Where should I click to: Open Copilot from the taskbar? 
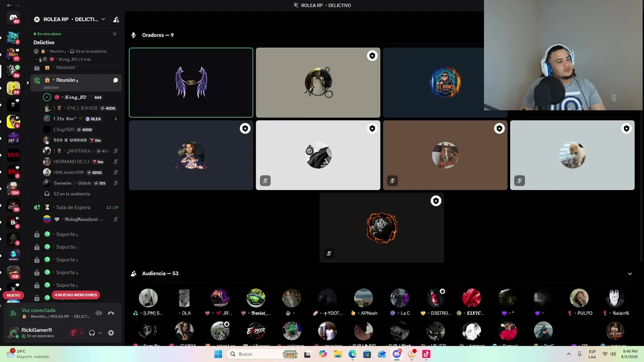(323, 354)
